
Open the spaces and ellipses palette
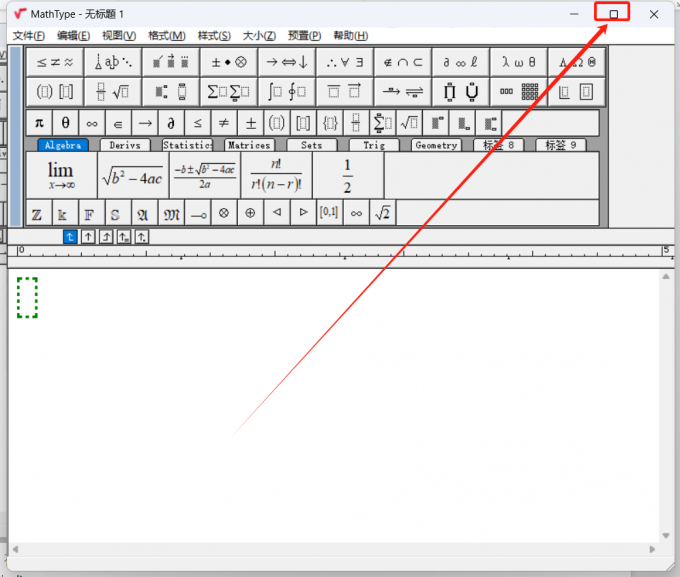pos(113,62)
